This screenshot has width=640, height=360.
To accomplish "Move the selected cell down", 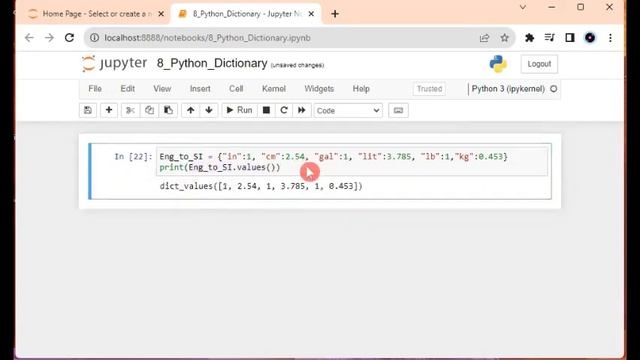I will tap(209, 110).
